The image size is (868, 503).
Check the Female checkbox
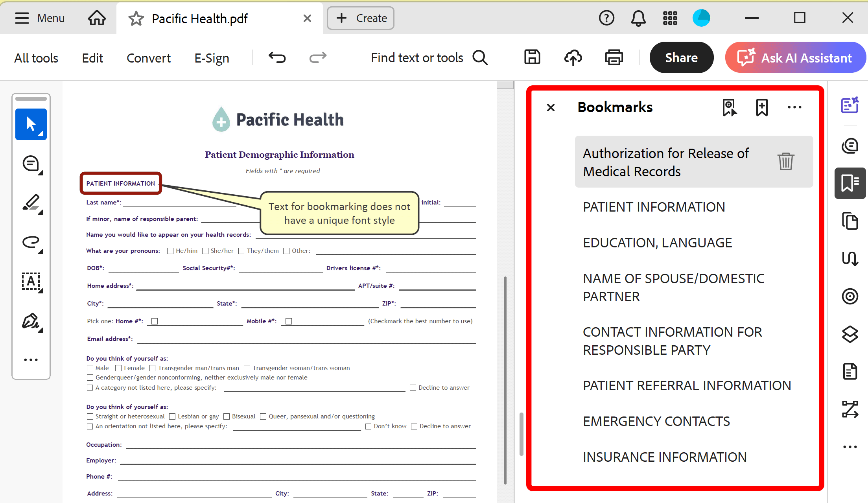(118, 368)
